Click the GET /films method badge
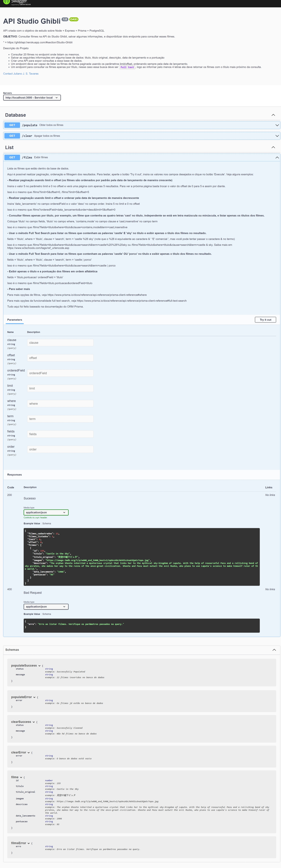The height and width of the screenshot is (868, 281). (x=12, y=157)
